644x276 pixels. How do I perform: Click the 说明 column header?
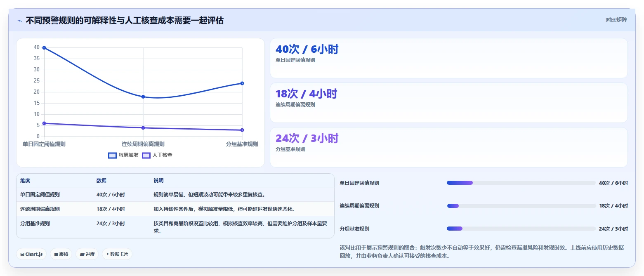click(x=158, y=181)
